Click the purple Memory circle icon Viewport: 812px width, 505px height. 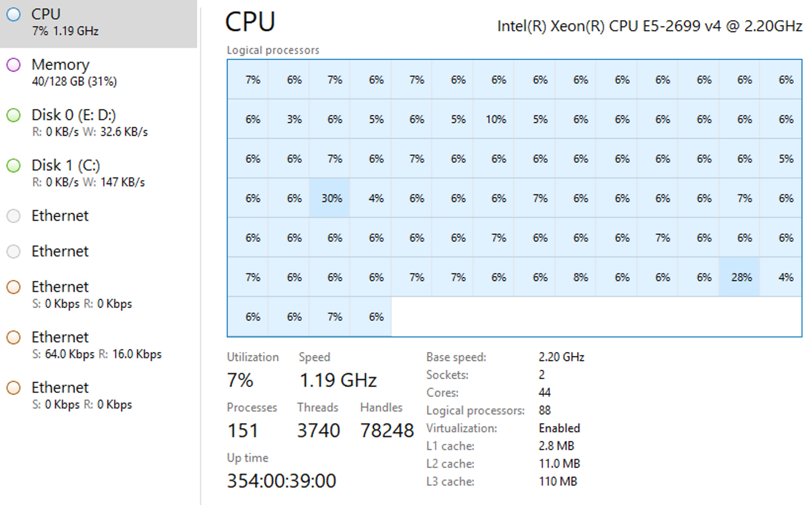[14, 65]
